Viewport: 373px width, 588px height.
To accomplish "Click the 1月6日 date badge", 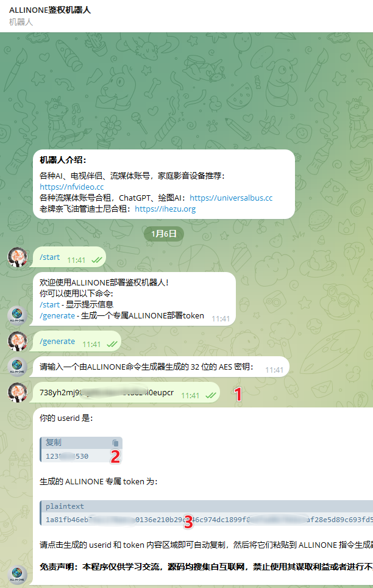I will 164,234.
